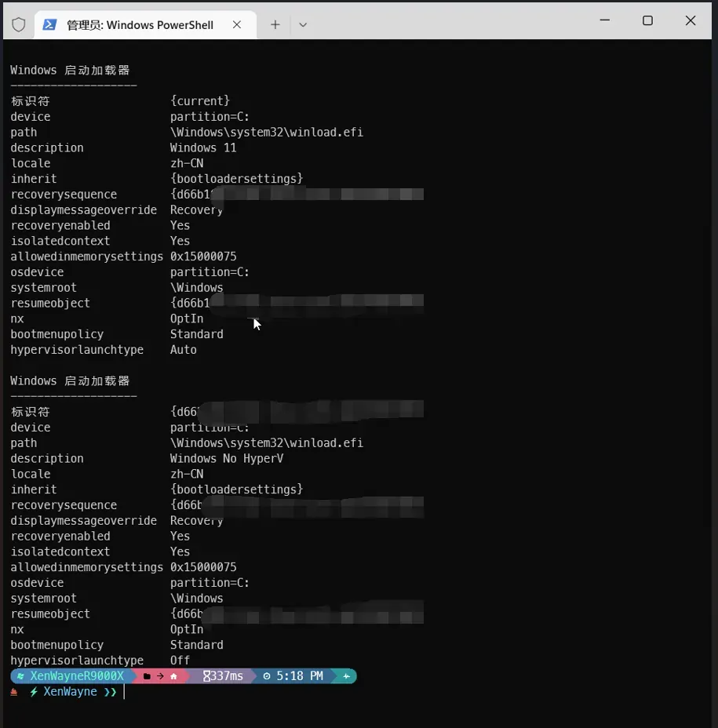Click the red icon at prompt line start
Screen dimensions: 718x728
click(14, 692)
